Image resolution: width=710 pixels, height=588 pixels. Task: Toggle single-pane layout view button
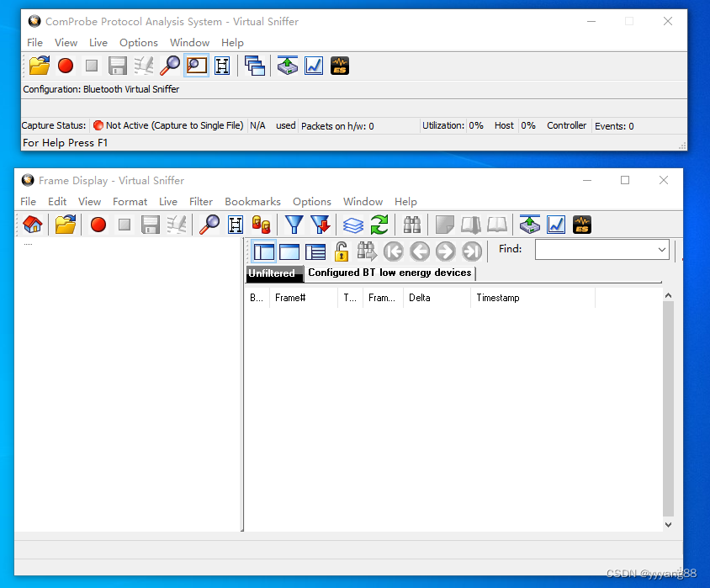[289, 252]
